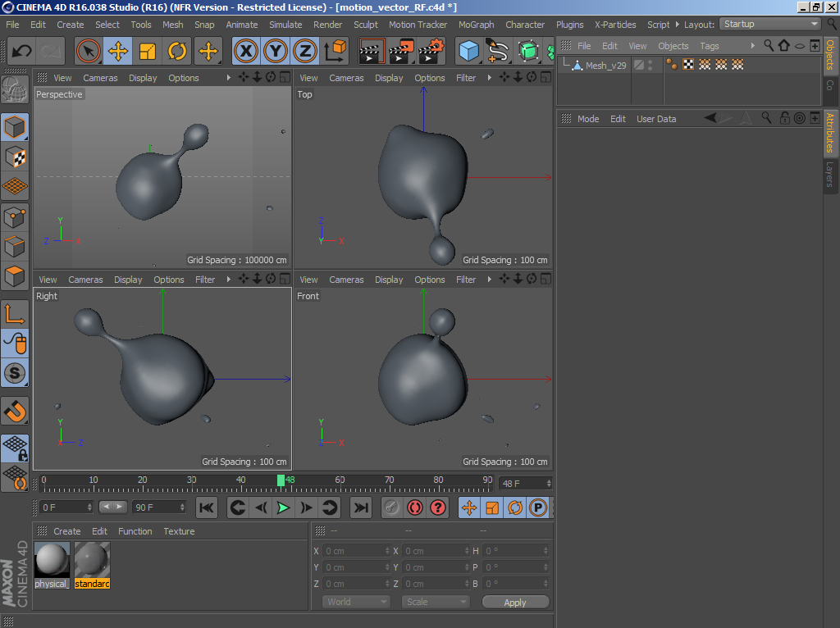840x628 pixels.
Task: Enable the Texture mode checkerboard cube
Action: pyautogui.click(x=15, y=157)
